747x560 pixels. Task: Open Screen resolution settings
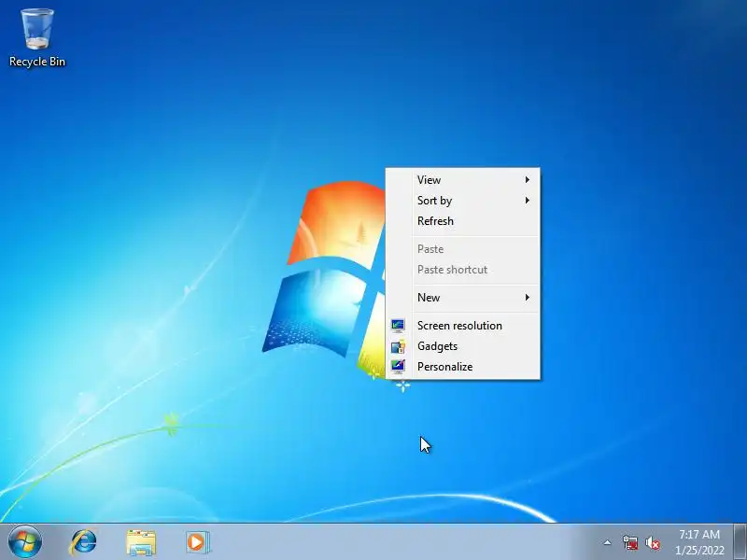(462, 326)
